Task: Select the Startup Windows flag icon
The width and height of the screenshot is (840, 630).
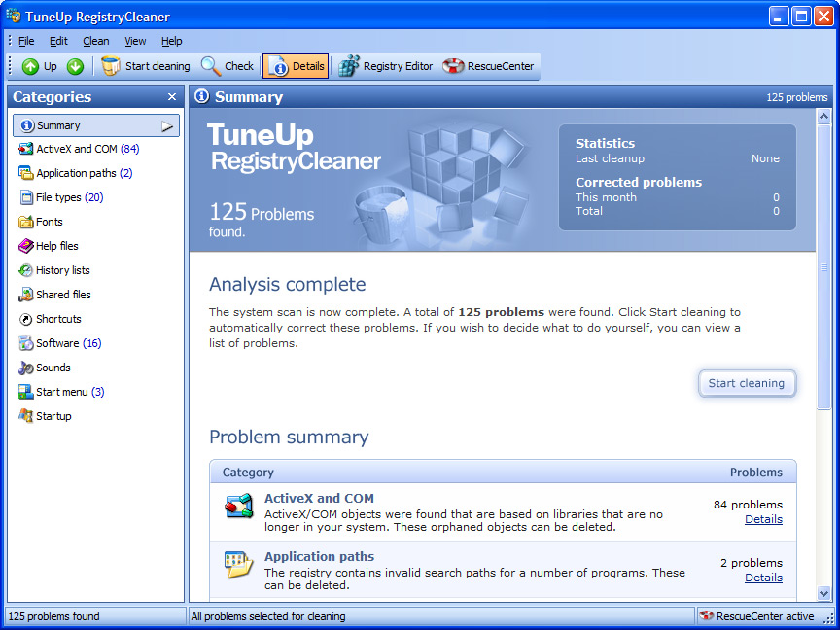Action: pos(25,416)
